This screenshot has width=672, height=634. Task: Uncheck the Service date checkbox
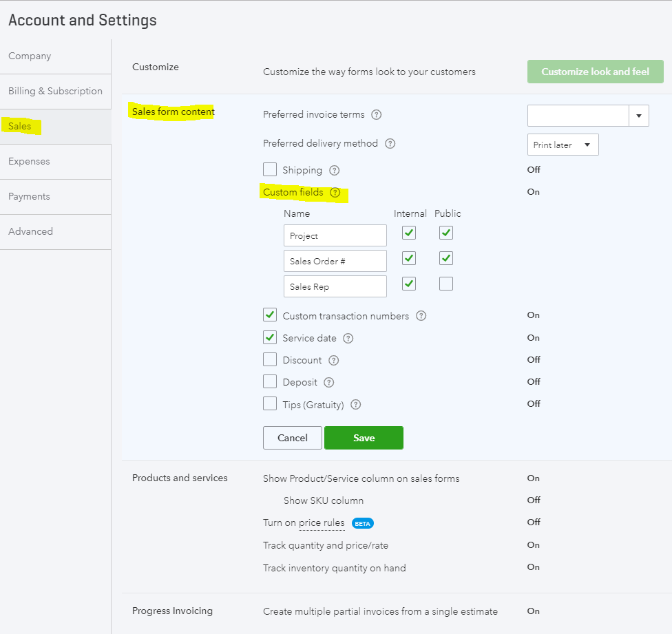point(270,338)
